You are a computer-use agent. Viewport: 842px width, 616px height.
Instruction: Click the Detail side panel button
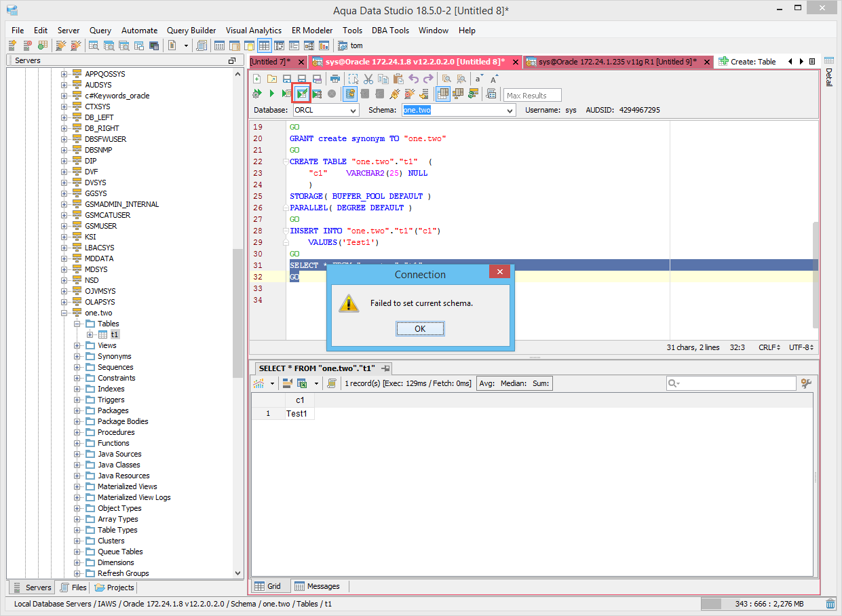click(828, 71)
